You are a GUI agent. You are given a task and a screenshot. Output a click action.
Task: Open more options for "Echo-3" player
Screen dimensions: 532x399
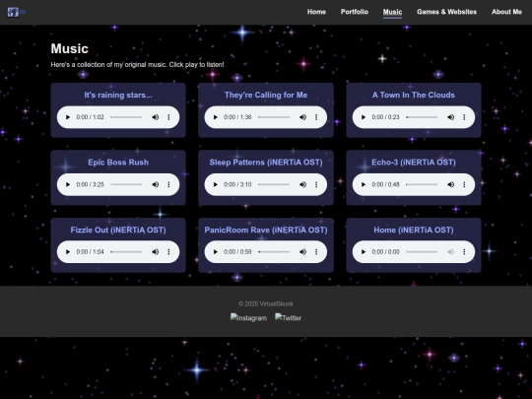tap(464, 184)
